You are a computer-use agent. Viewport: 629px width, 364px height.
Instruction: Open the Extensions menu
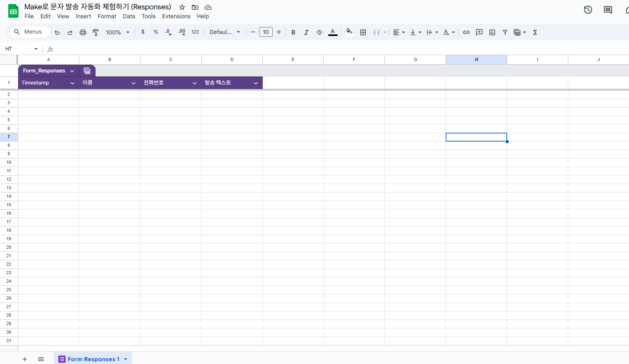point(176,16)
